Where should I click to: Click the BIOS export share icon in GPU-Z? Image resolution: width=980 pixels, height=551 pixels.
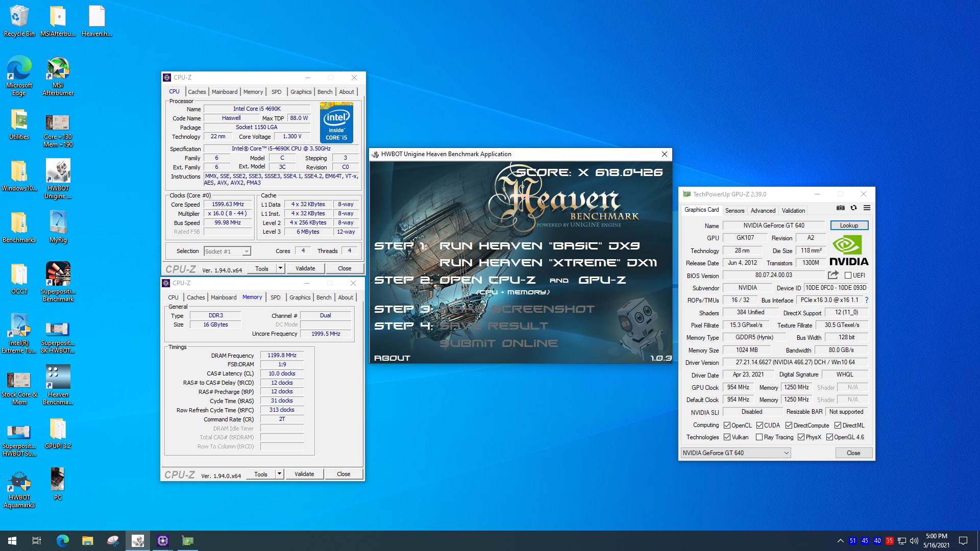point(833,275)
